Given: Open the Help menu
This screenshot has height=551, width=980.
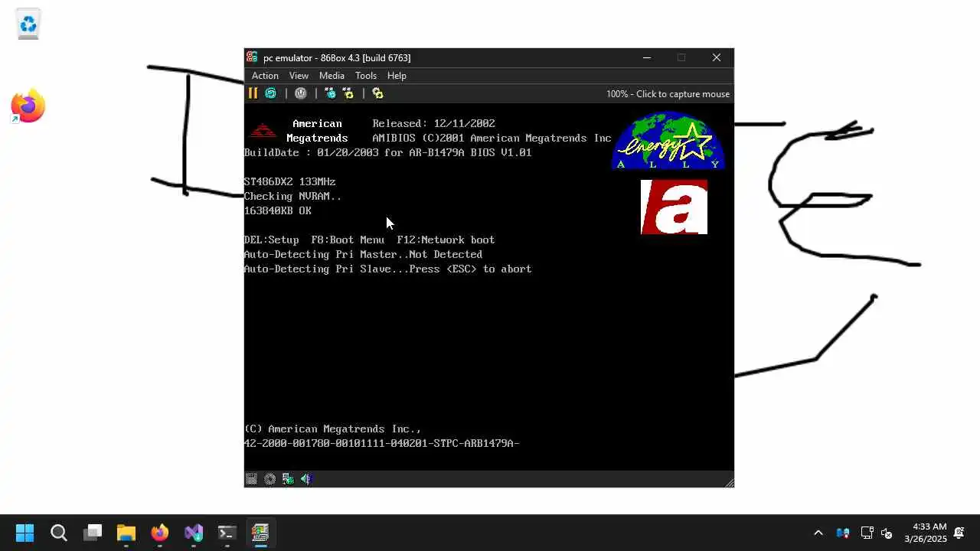Looking at the screenshot, I should [x=397, y=76].
